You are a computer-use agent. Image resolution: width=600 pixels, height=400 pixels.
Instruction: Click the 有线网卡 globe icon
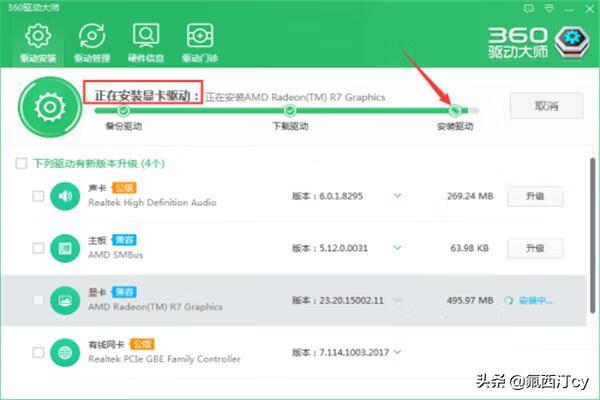[63, 352]
